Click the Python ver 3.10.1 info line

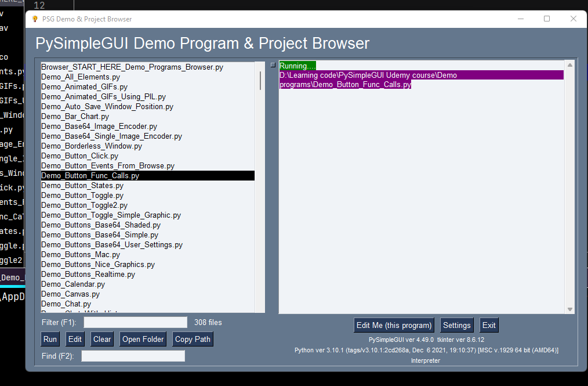[426, 350]
